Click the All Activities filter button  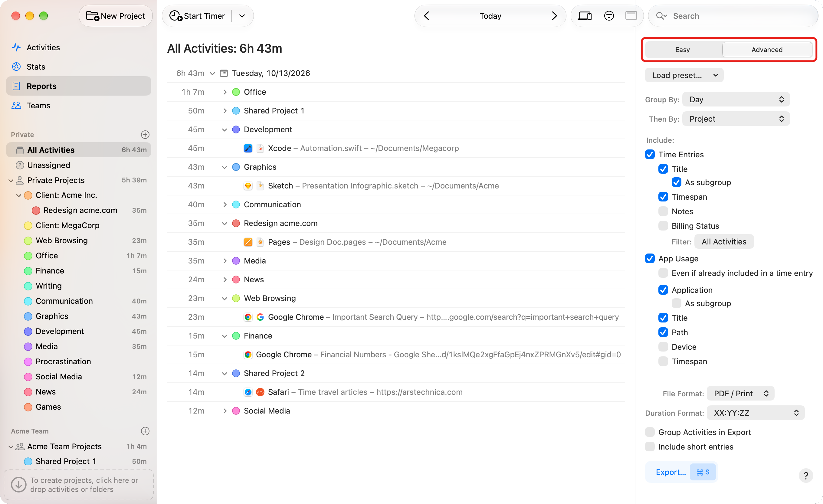(724, 241)
